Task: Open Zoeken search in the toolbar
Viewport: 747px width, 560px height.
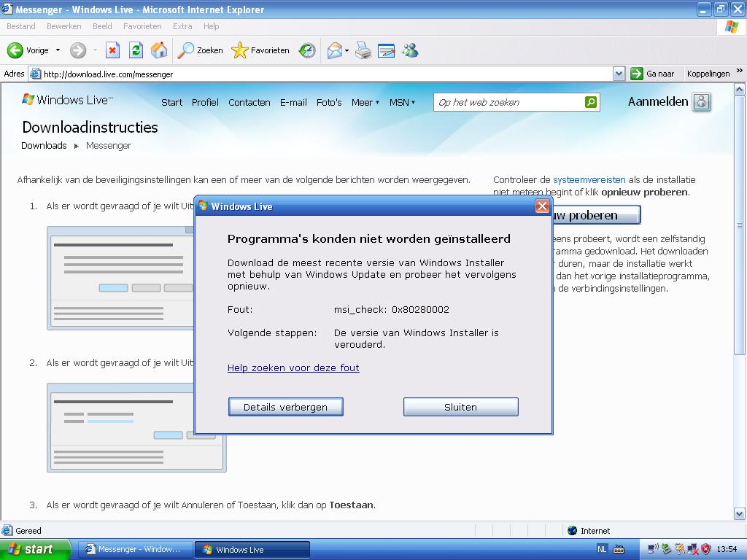Action: click(200, 50)
